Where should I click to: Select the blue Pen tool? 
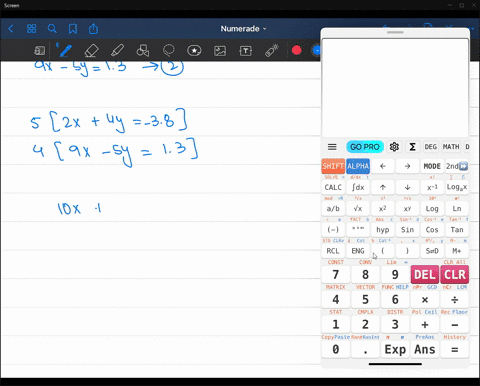tap(65, 51)
